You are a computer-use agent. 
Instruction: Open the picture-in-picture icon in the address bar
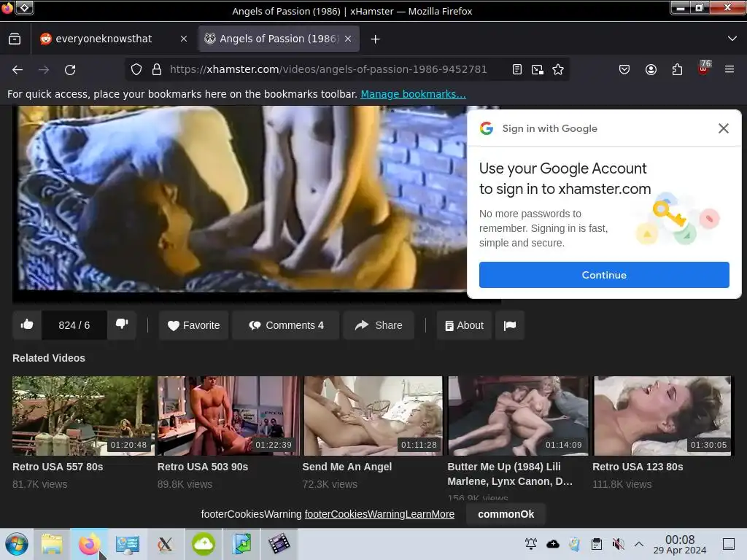(538, 69)
